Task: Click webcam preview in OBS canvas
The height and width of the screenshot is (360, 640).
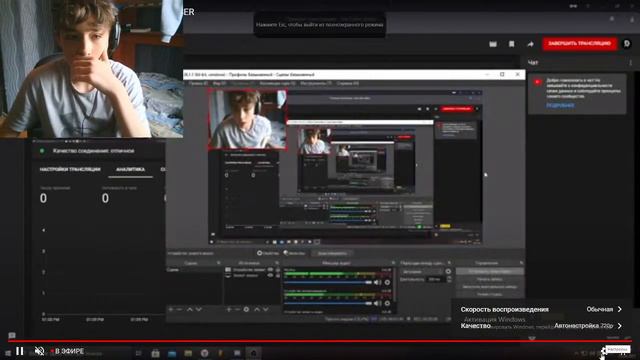Action: [x=247, y=120]
